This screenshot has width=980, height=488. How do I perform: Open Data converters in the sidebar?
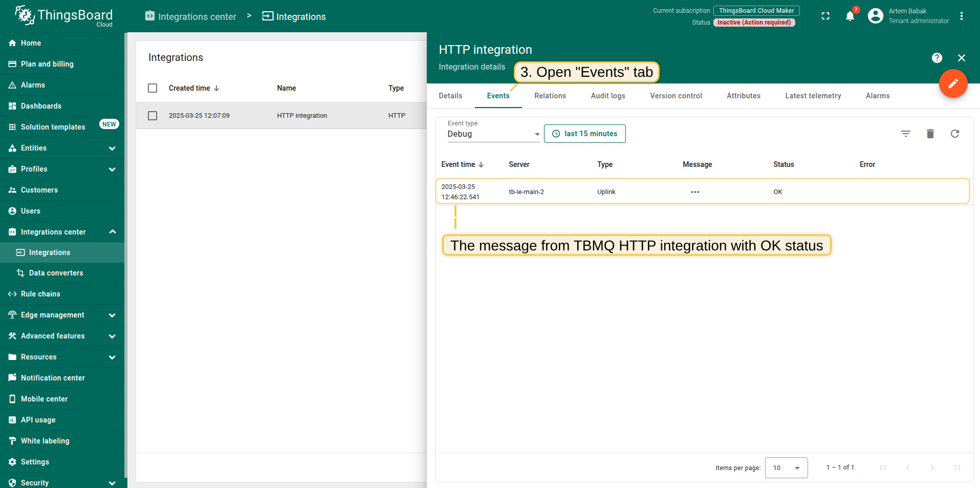pos(56,273)
